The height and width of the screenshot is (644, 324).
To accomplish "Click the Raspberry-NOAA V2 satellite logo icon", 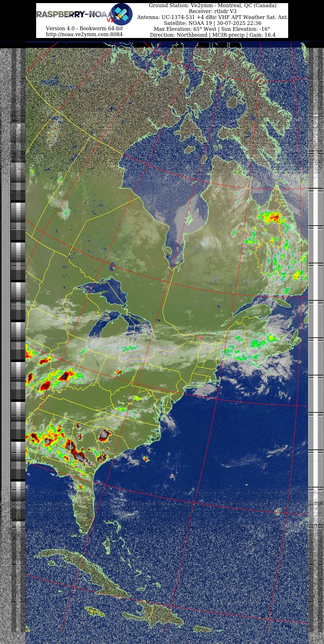I will (122, 14).
